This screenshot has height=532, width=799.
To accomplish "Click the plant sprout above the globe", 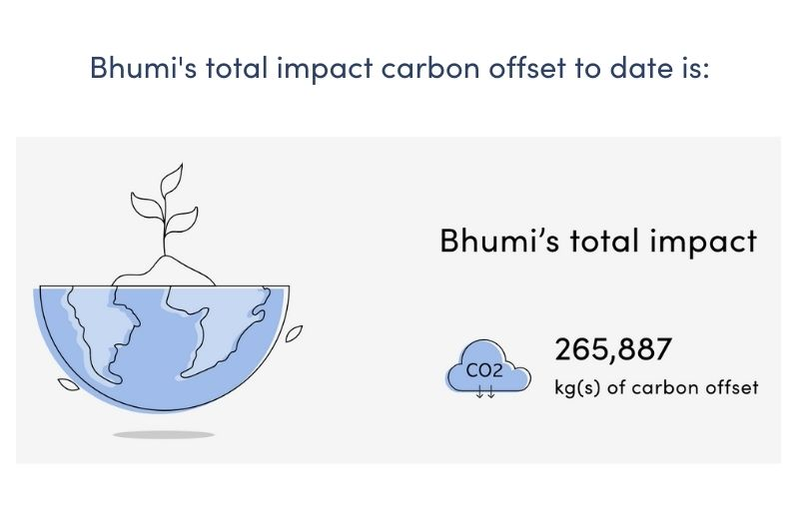I will (x=164, y=210).
